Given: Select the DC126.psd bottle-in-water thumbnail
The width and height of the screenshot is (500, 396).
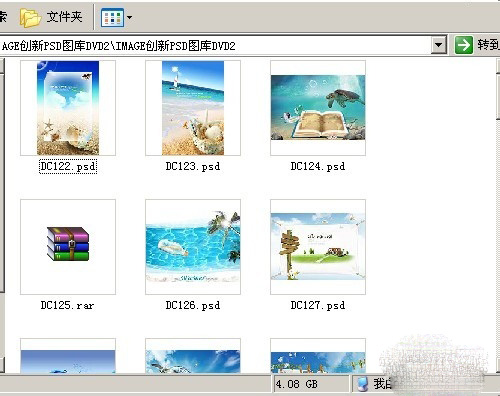Looking at the screenshot, I should tap(193, 247).
